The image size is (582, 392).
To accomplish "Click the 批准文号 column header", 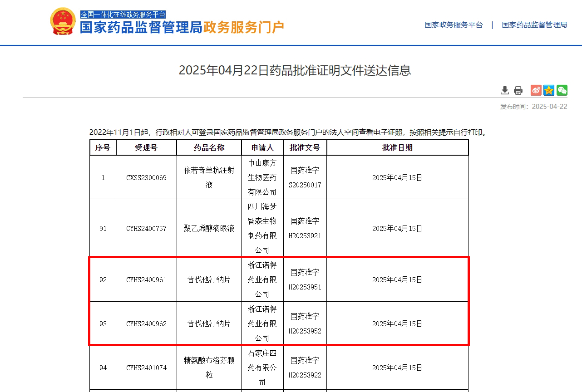I will [x=305, y=147].
